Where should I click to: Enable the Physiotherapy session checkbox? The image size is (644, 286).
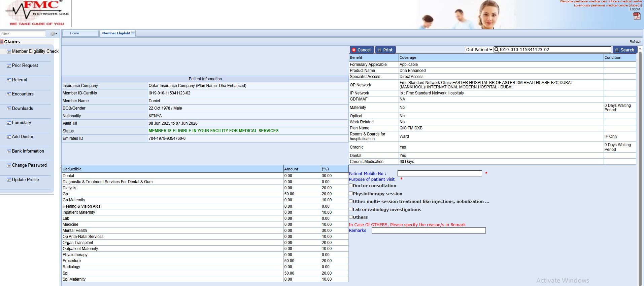pyautogui.click(x=351, y=193)
